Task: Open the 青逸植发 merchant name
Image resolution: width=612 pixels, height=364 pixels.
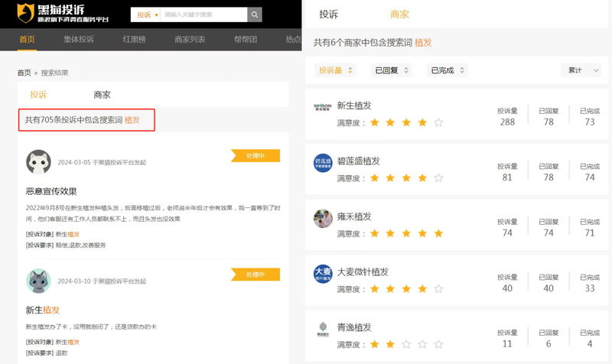Action: [x=354, y=327]
